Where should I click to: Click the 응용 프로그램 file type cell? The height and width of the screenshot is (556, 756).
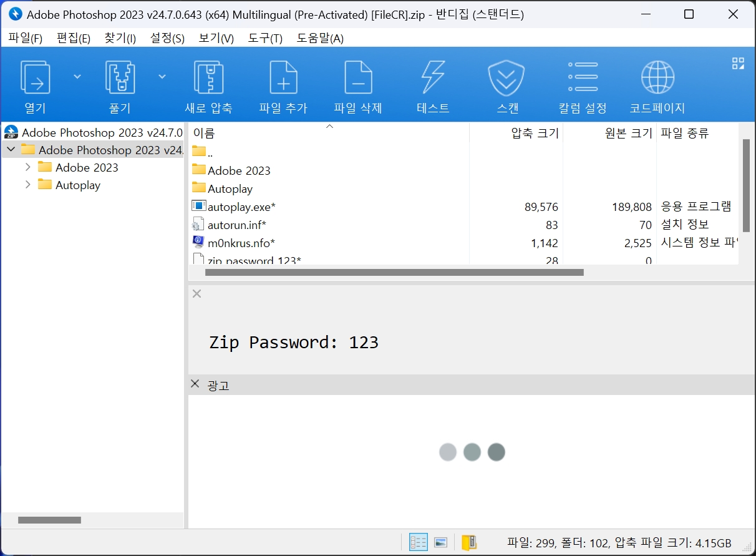pos(696,207)
